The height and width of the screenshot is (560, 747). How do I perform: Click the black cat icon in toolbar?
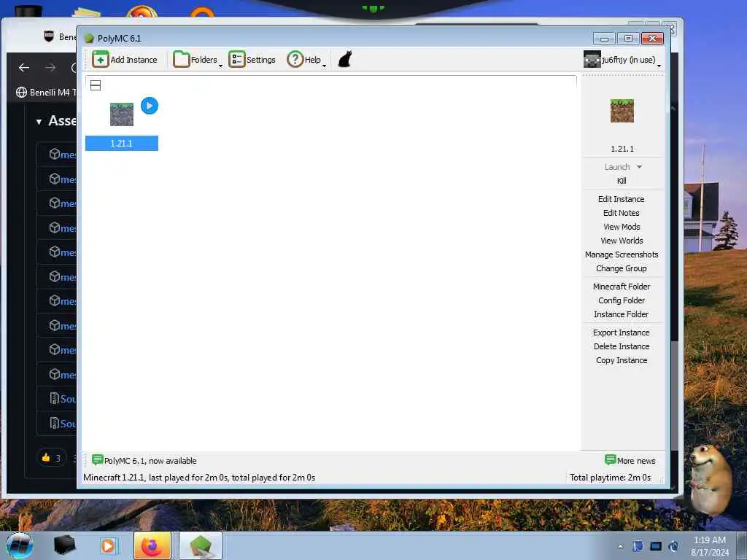tap(345, 60)
